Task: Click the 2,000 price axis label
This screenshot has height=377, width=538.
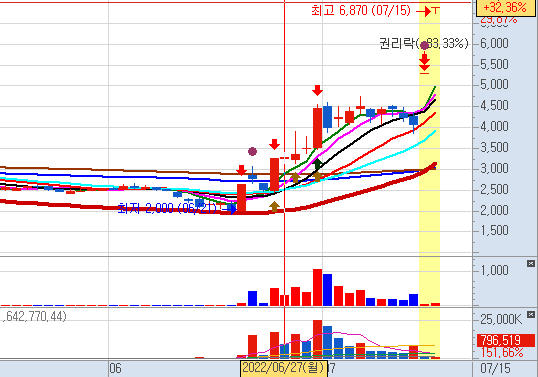Action: coord(494,210)
